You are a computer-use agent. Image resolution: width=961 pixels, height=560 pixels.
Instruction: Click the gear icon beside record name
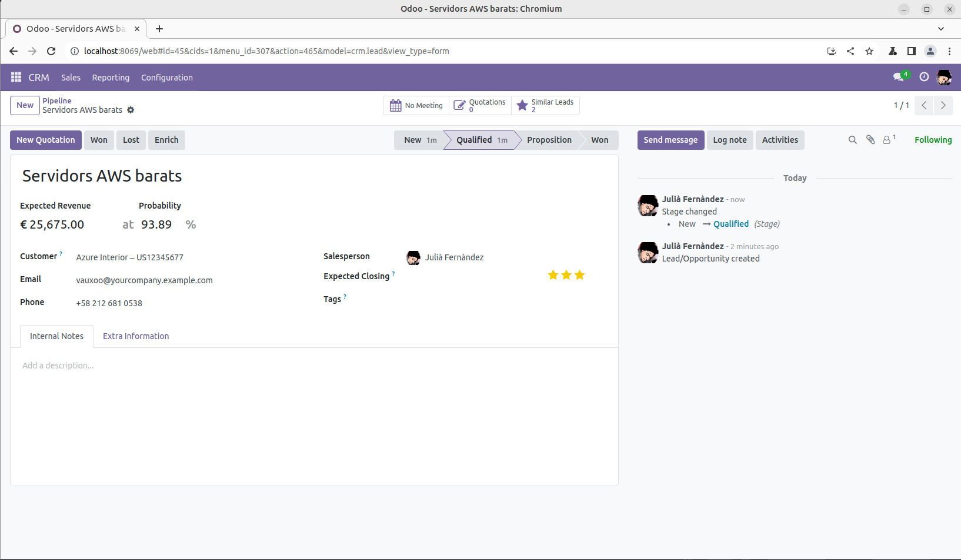131,110
